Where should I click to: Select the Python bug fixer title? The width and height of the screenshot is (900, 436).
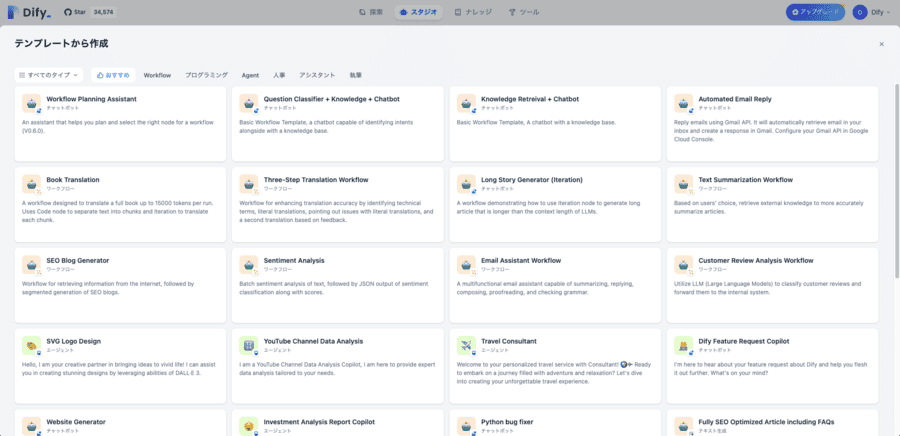tap(507, 422)
